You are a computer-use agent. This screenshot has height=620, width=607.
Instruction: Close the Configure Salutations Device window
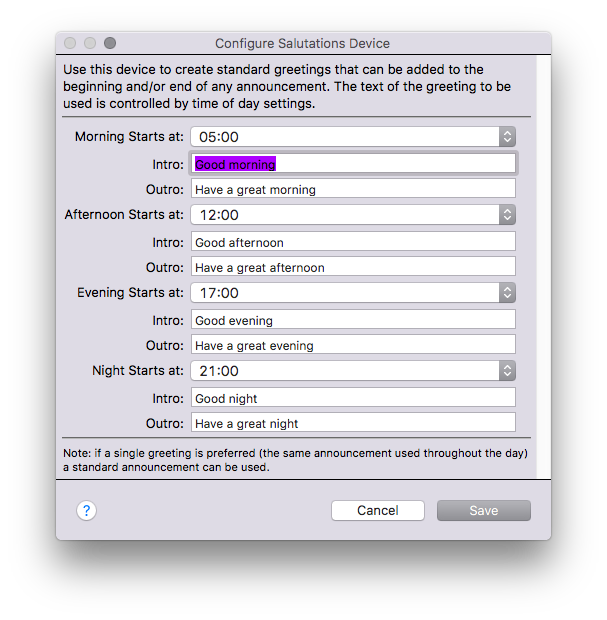coord(70,43)
